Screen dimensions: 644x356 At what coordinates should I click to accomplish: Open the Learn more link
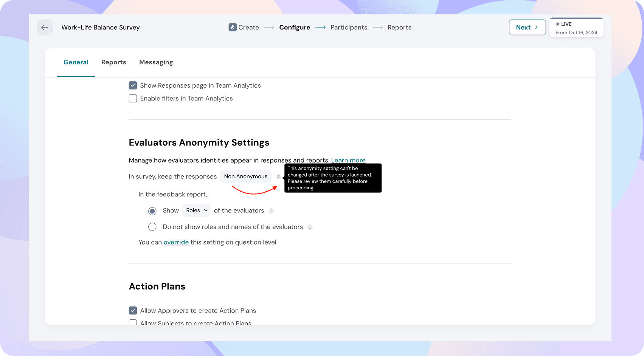(x=348, y=160)
